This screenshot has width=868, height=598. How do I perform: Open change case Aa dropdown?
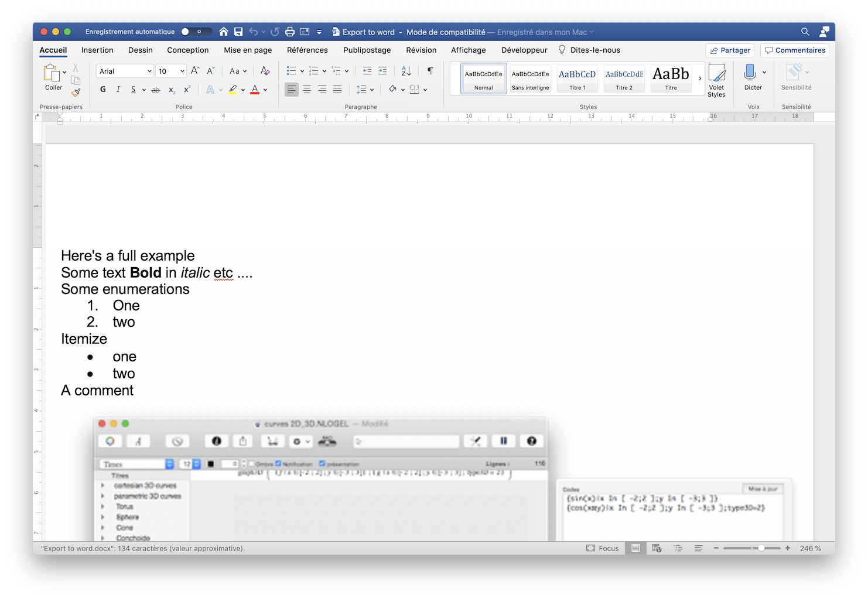click(238, 71)
